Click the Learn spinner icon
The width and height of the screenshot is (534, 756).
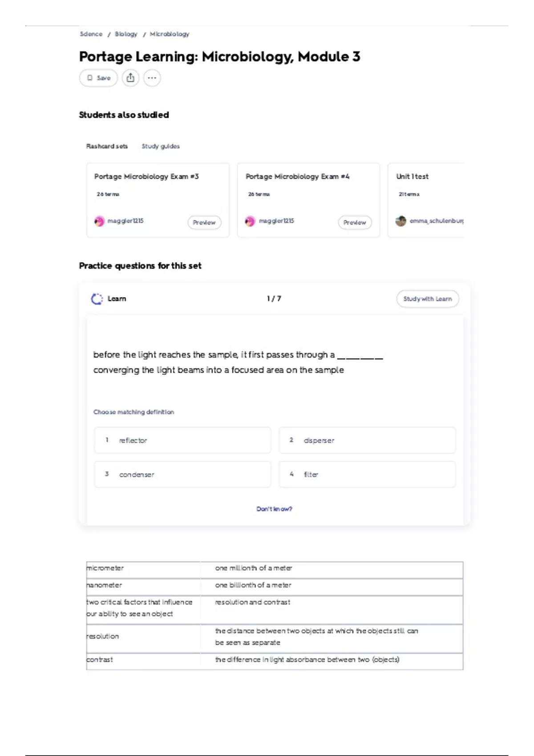97,299
